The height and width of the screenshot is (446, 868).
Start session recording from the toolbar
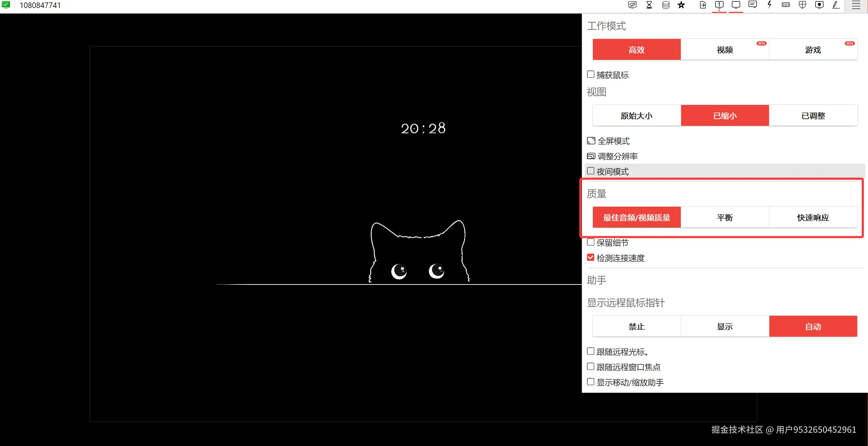819,5
